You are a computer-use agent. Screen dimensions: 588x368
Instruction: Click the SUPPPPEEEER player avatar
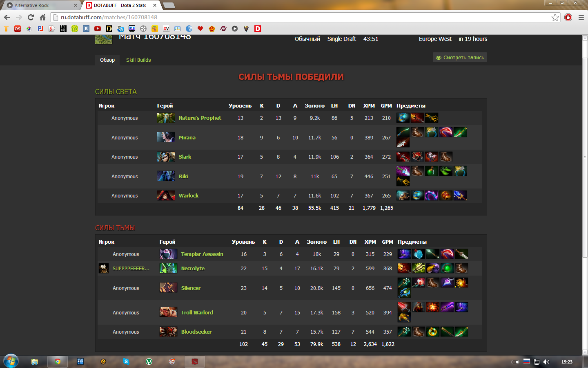(x=104, y=268)
